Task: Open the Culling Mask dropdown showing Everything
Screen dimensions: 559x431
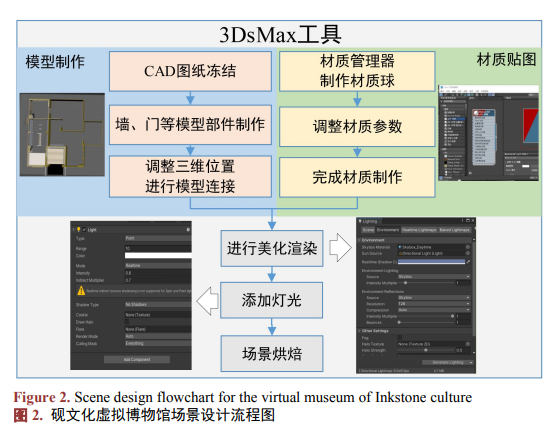Action: tap(158, 343)
